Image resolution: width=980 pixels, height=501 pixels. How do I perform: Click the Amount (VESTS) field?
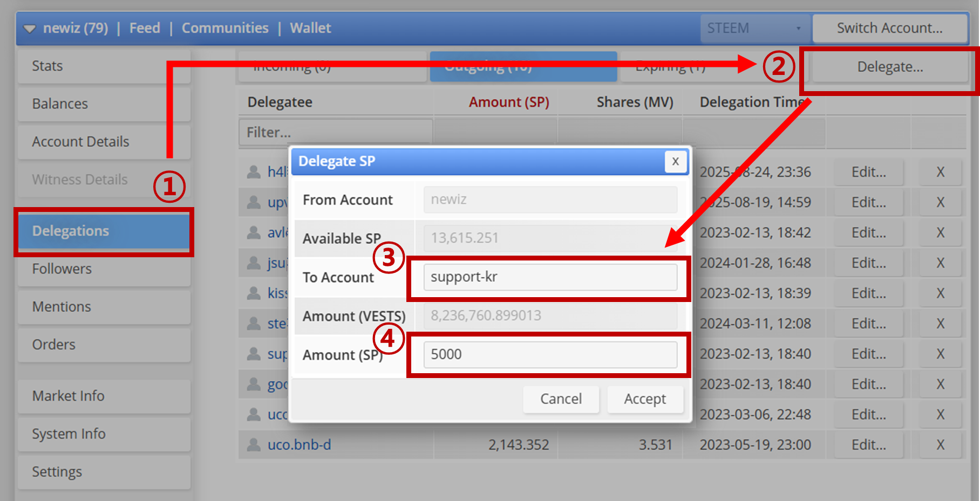550,316
